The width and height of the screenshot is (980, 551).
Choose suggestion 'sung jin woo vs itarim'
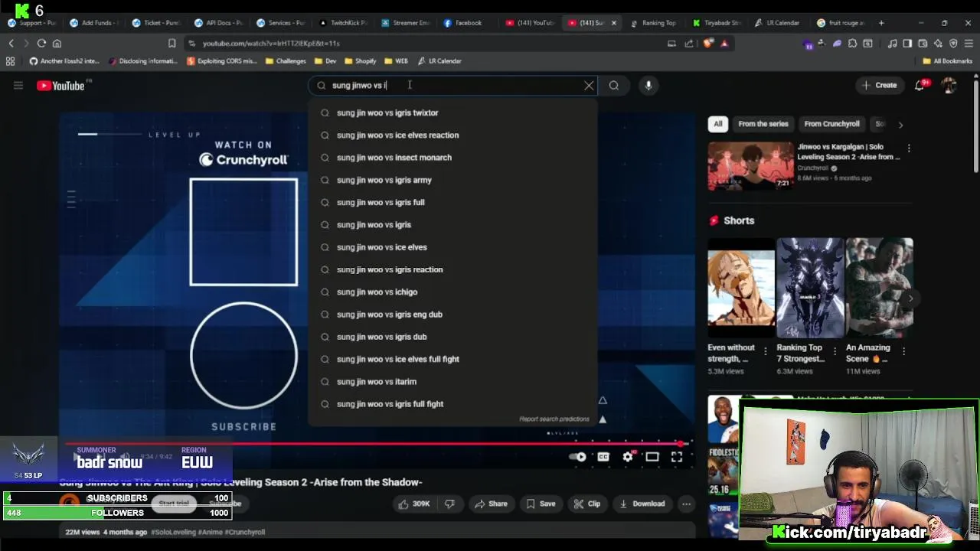point(452,382)
